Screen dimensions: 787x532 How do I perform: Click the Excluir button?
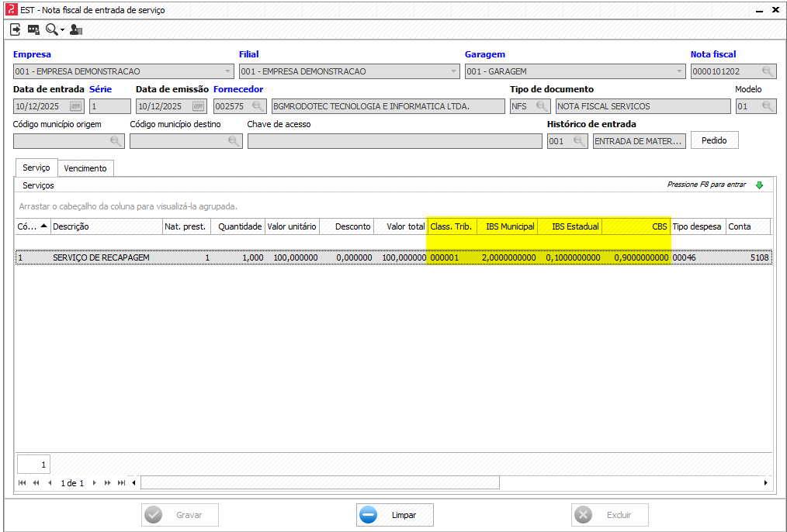coord(610,515)
